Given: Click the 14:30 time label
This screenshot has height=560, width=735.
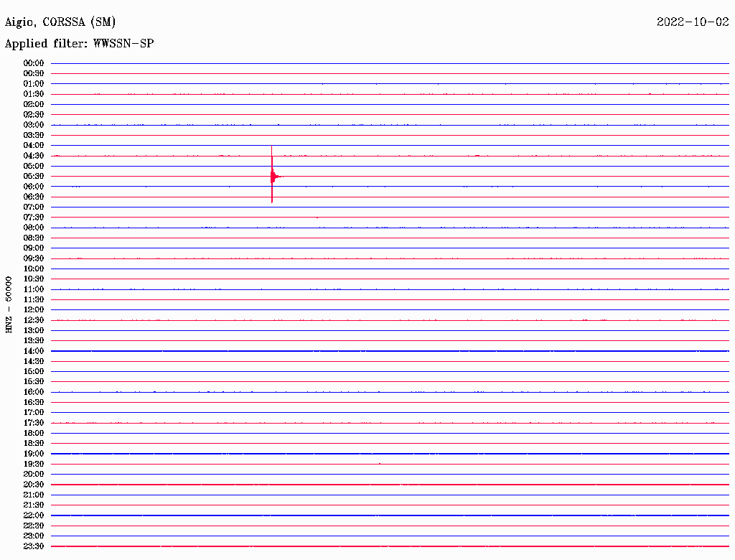Looking at the screenshot, I should click(34, 361).
